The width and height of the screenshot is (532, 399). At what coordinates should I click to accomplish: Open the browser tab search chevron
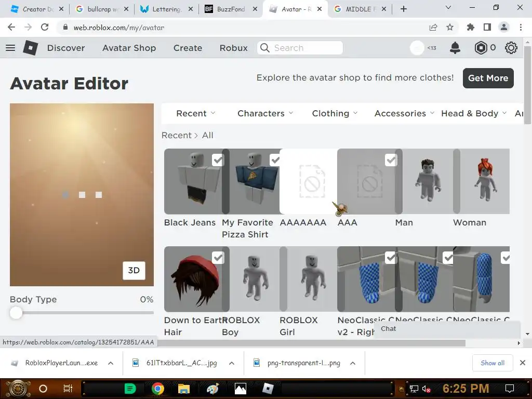[x=448, y=7]
